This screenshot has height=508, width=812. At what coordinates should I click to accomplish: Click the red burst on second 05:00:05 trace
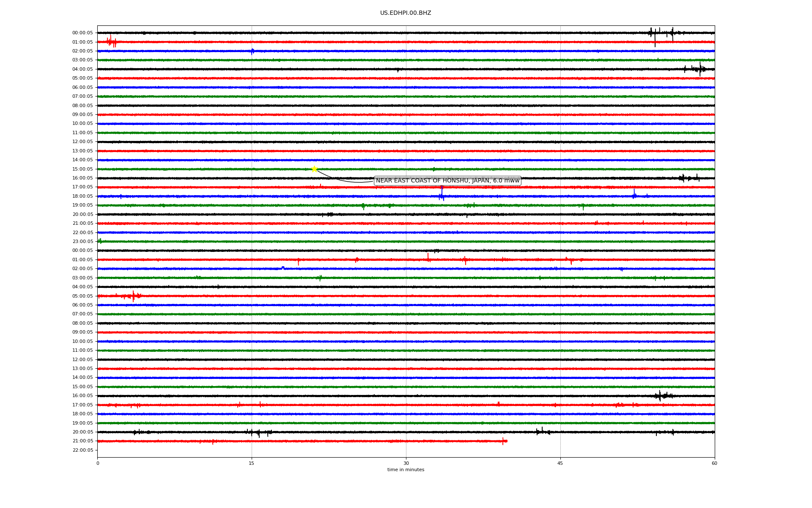pos(133,296)
